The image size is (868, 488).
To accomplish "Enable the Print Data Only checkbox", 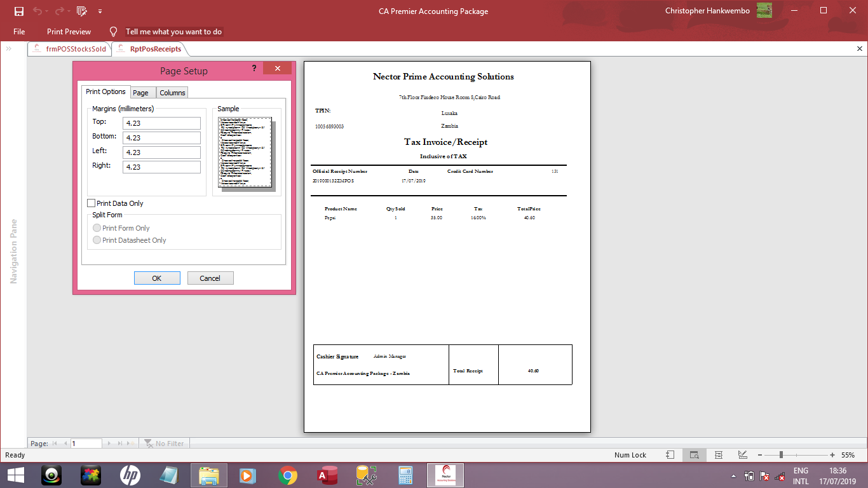I will tap(92, 203).
